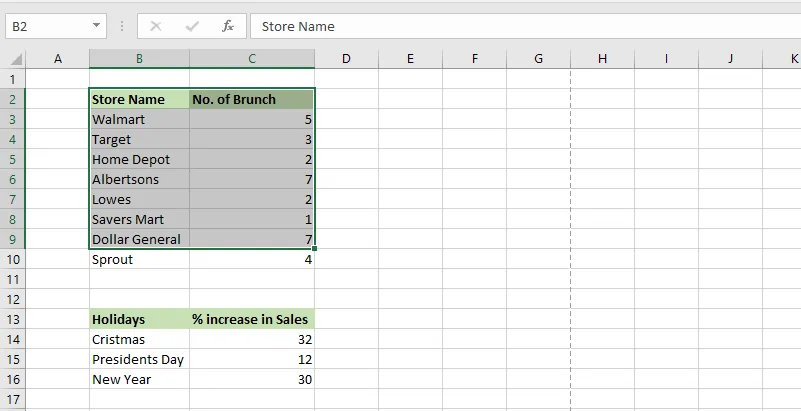This screenshot has height=411, width=801.
Task: Select column G header
Action: pos(538,59)
